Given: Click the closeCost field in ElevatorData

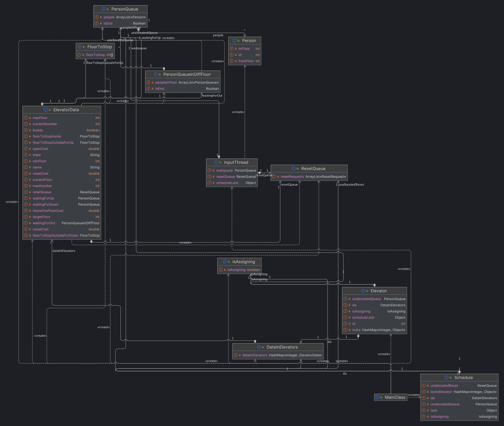Looking at the screenshot, I should click(x=62, y=229).
